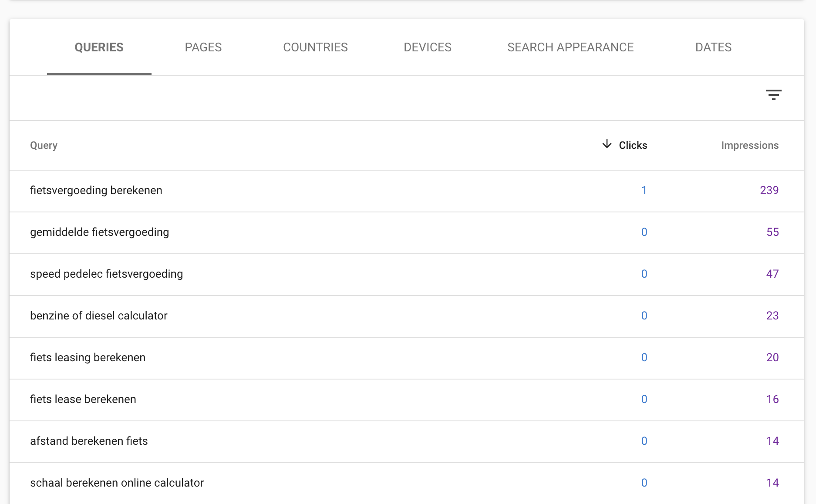Select query 'schaal berekenen online calculator'

[x=117, y=483]
